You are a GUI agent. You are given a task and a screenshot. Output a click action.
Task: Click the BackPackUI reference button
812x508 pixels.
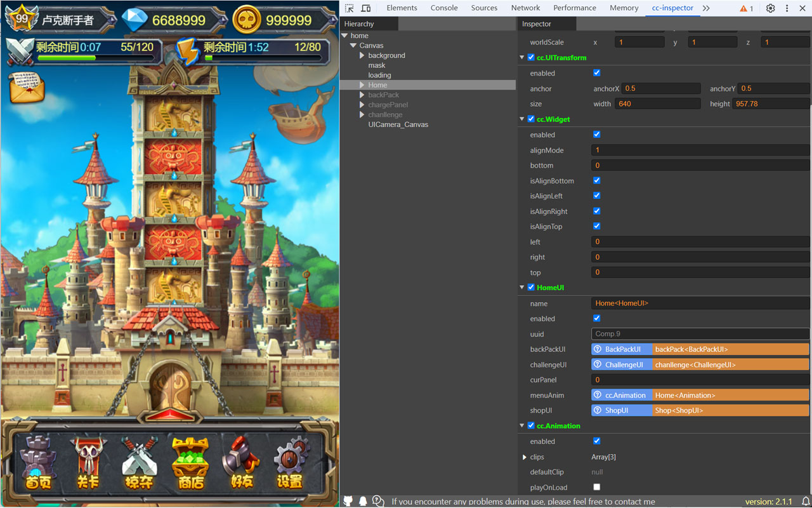point(621,349)
